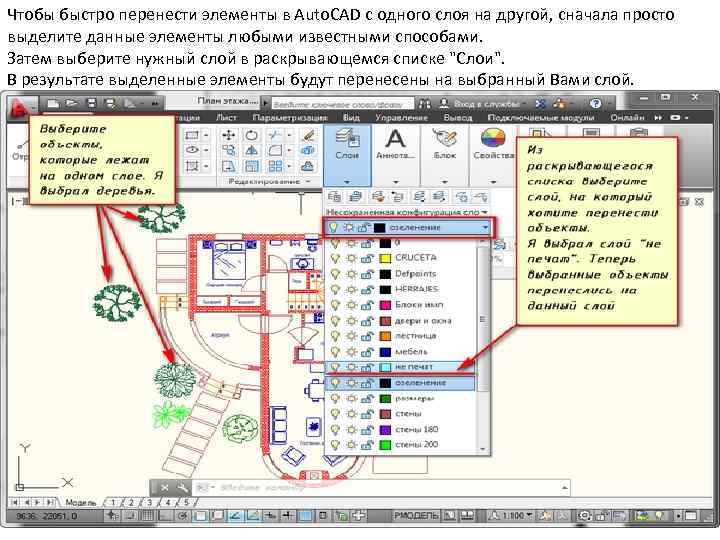This screenshot has width=720, height=540.
Task: Select the не печат layer row
Action: pos(400,367)
